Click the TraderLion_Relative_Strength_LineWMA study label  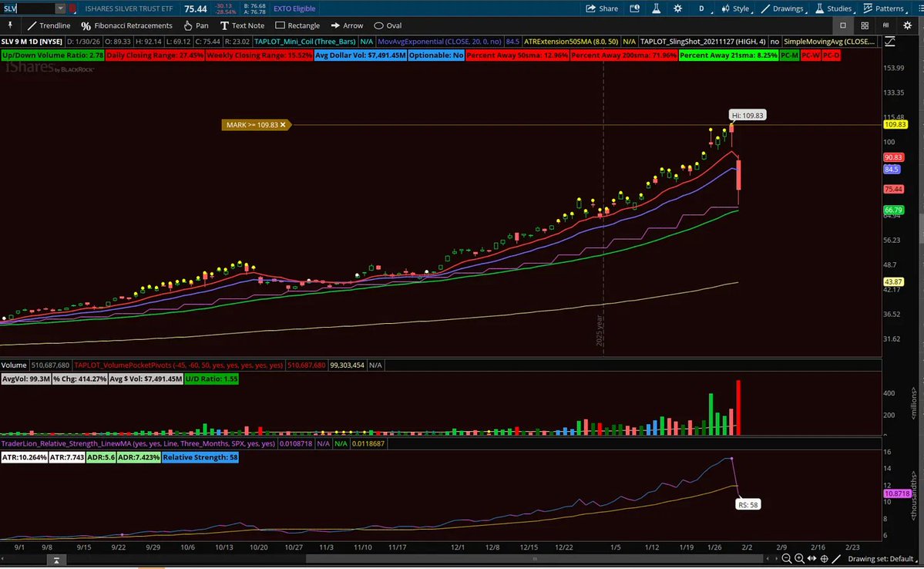pos(139,443)
